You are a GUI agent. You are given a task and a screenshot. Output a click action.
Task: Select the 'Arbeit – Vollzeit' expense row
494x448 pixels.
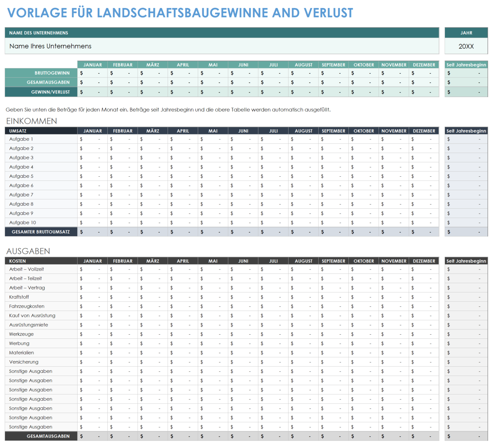tap(41, 269)
